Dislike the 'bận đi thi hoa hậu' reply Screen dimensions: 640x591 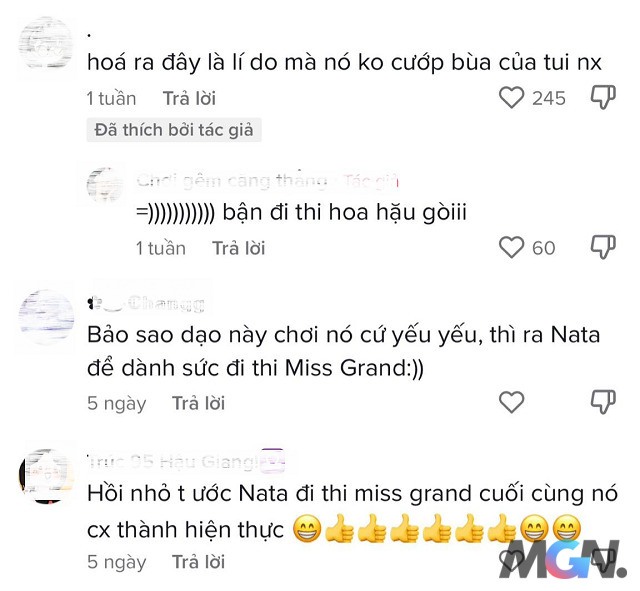pos(603,247)
